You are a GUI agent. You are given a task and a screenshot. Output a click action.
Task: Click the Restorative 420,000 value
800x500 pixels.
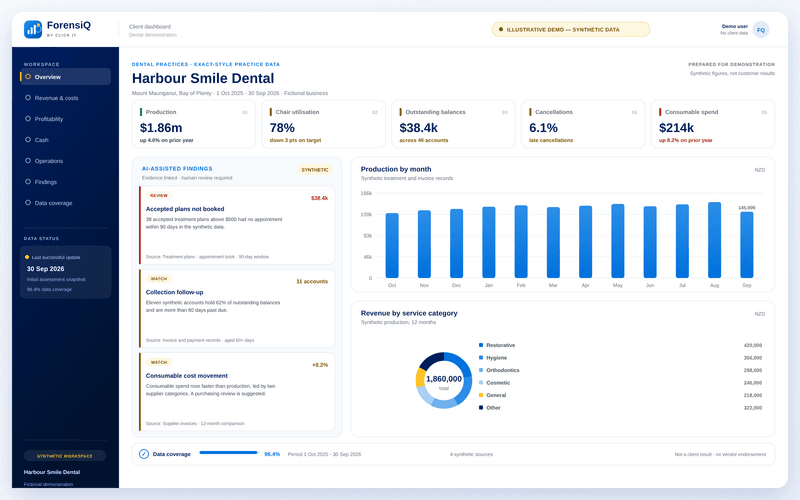(753, 345)
